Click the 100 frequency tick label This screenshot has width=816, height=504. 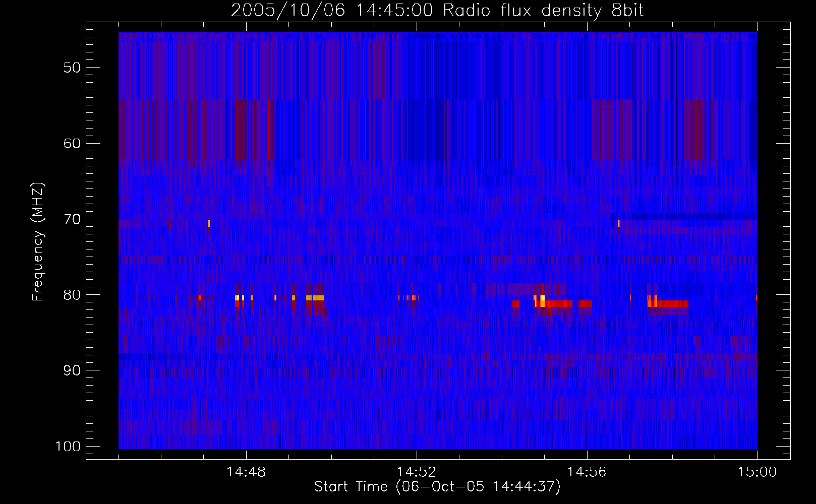[x=68, y=447]
